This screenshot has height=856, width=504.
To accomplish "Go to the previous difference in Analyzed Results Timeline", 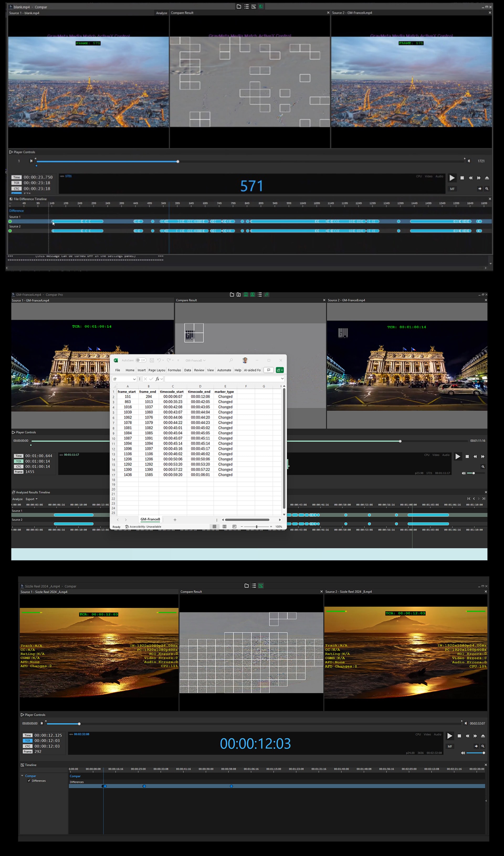I will pyautogui.click(x=474, y=499).
